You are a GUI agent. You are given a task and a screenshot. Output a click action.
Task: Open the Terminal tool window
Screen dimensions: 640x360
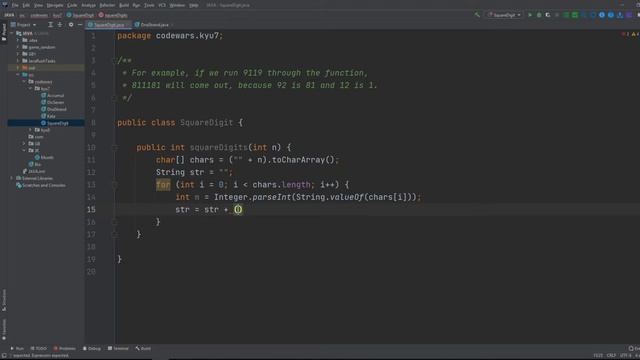point(118,349)
